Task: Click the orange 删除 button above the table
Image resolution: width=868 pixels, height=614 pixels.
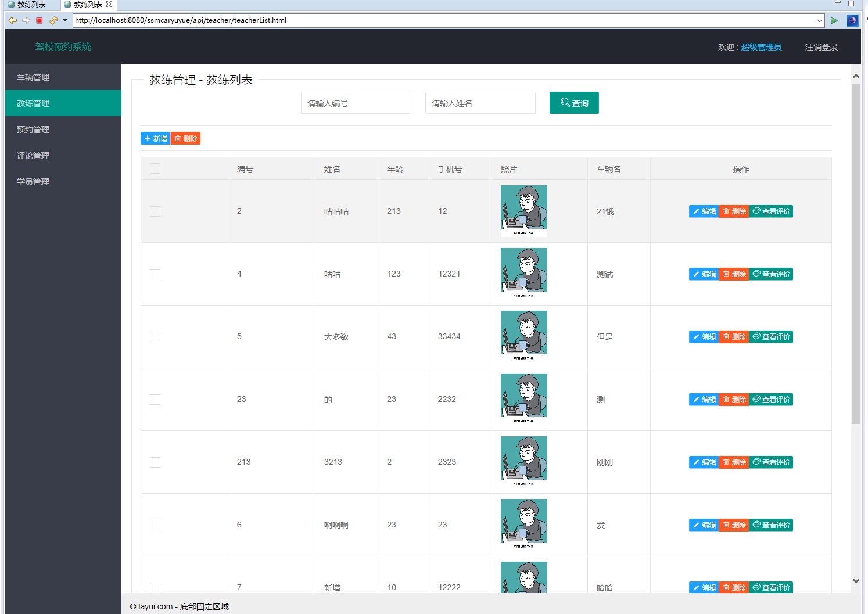Action: [186, 138]
